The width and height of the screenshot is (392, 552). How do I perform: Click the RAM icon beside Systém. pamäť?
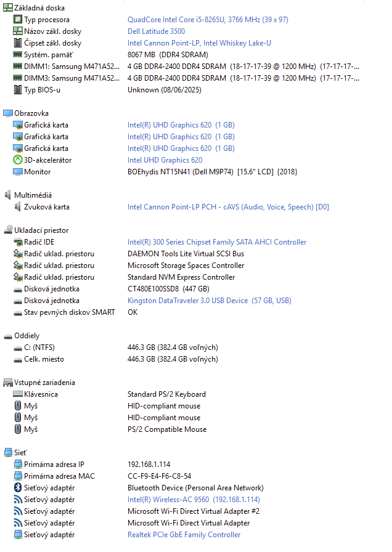tap(18, 54)
